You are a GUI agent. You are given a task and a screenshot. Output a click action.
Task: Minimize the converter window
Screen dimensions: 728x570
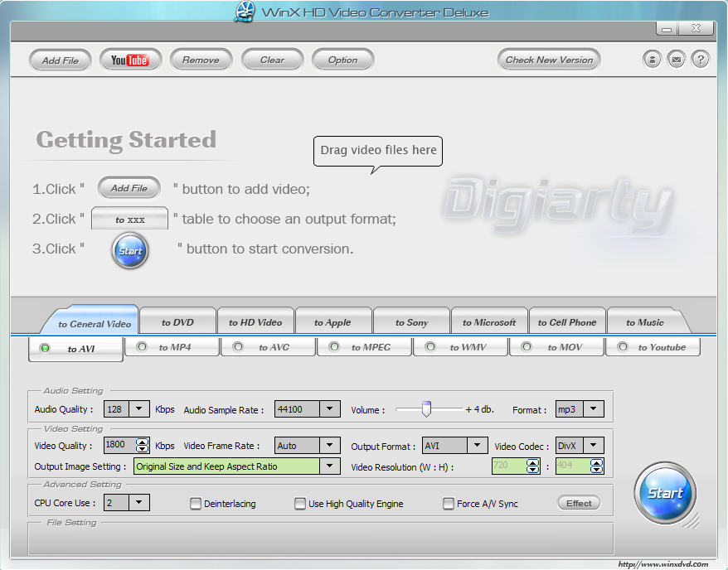pos(667,29)
